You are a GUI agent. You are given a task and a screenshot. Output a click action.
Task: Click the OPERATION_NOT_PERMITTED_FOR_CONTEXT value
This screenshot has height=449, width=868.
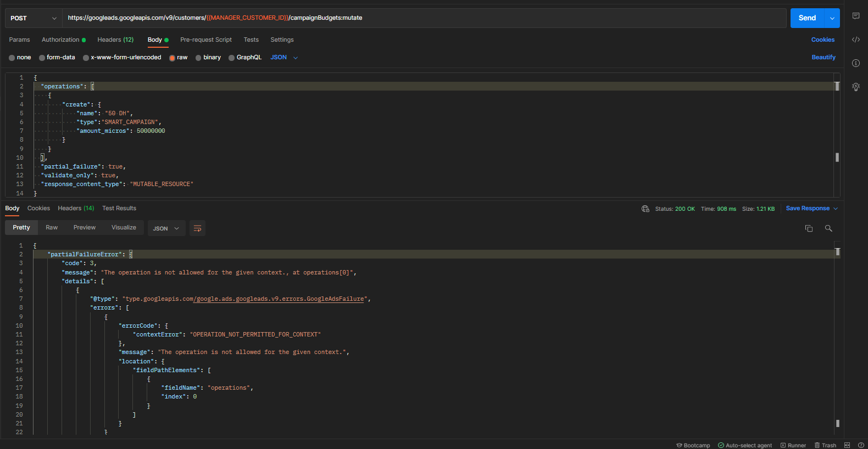[x=255, y=335]
